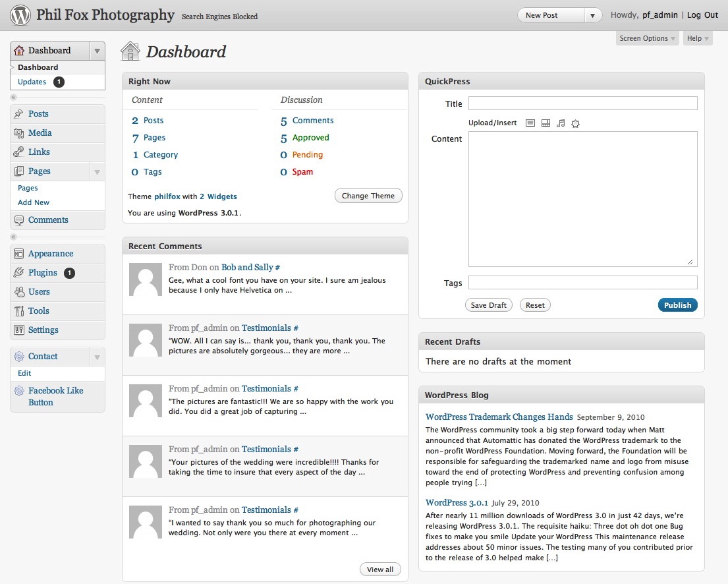The image size is (728, 584).
Task: Click the Contact gear icon
Action: coord(18,357)
